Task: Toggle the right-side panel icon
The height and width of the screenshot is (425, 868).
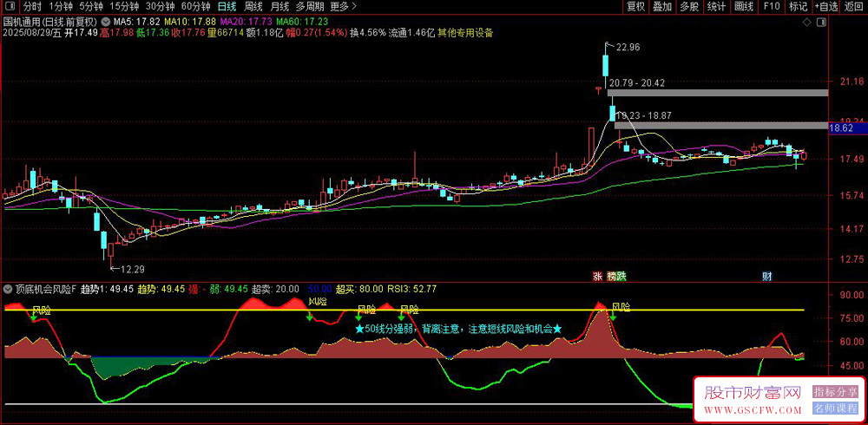Action: pos(821,23)
